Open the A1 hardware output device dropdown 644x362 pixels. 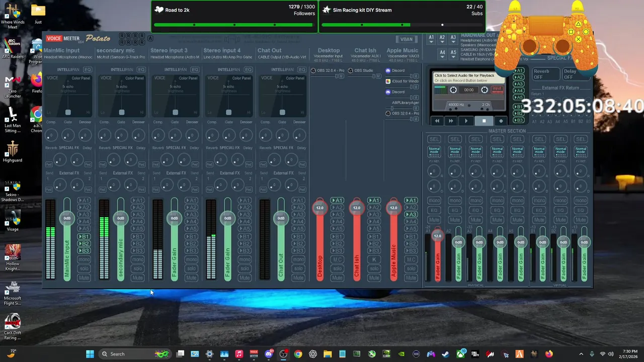click(431, 39)
